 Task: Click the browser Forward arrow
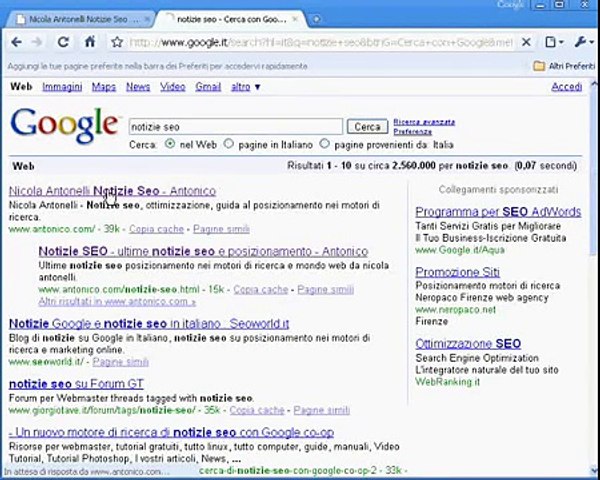pos(38,42)
